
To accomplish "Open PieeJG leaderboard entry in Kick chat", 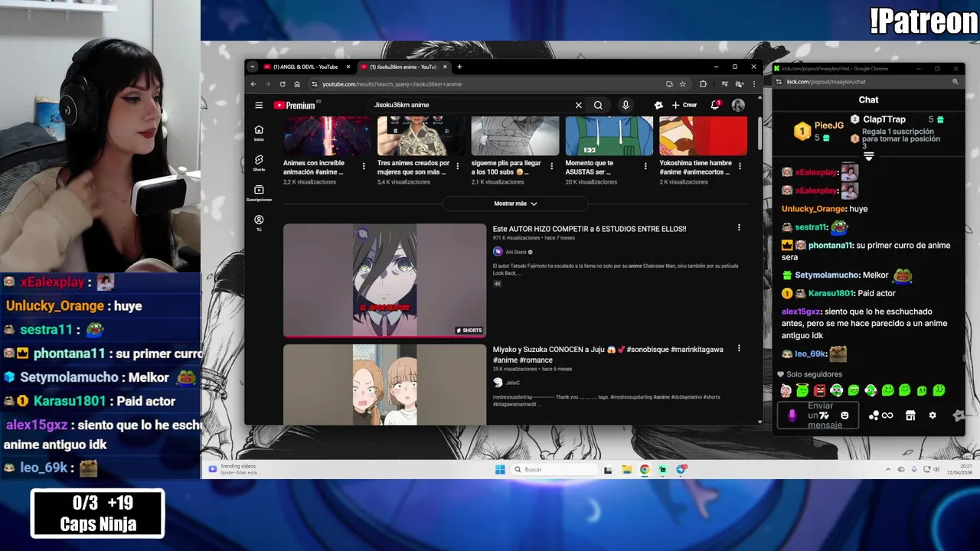I will (x=818, y=131).
